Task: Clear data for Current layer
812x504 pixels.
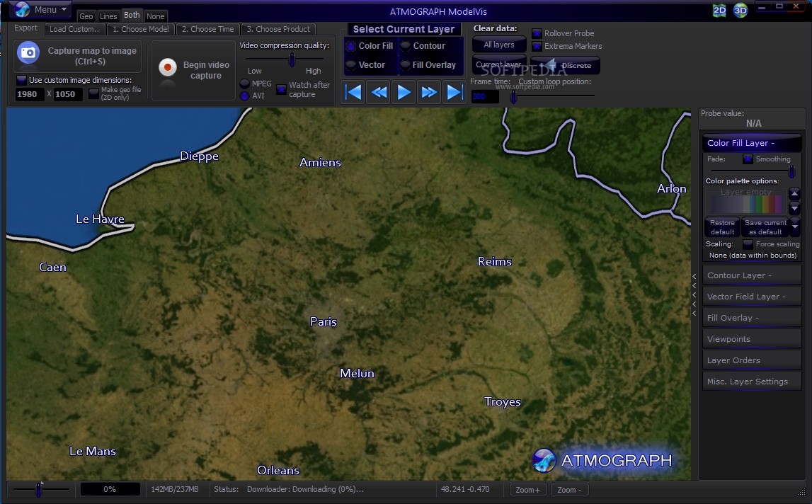Action: pyautogui.click(x=498, y=64)
